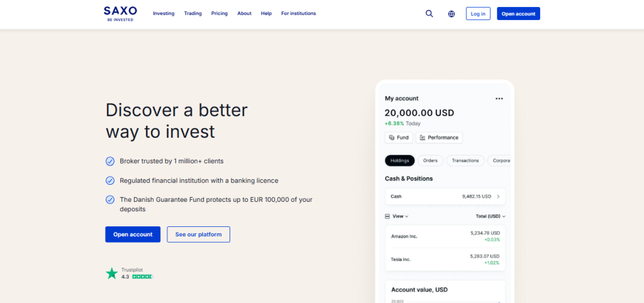Open the Total (USD) dropdown
Viewport: 644px width, 303px height.
[491, 216]
